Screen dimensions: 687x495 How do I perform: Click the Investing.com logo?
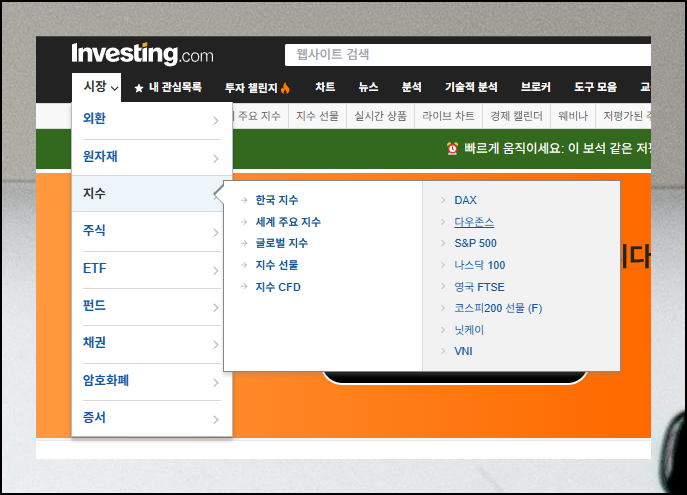click(x=142, y=54)
